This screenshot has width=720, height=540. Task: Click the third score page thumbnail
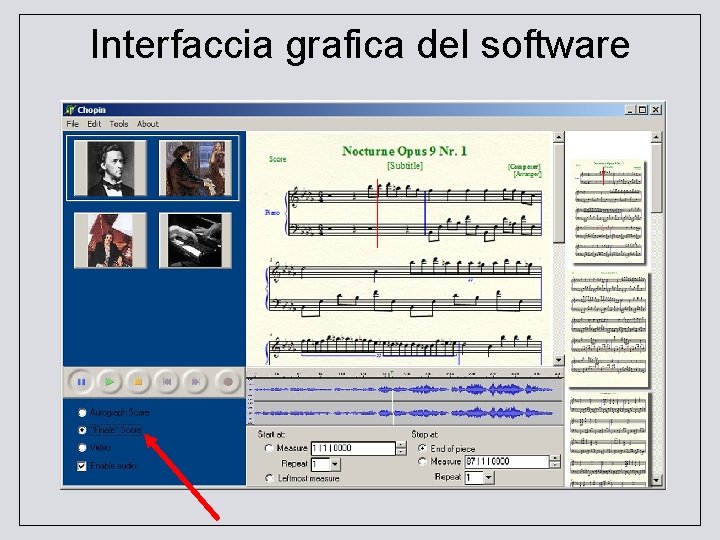pyautogui.click(x=608, y=439)
